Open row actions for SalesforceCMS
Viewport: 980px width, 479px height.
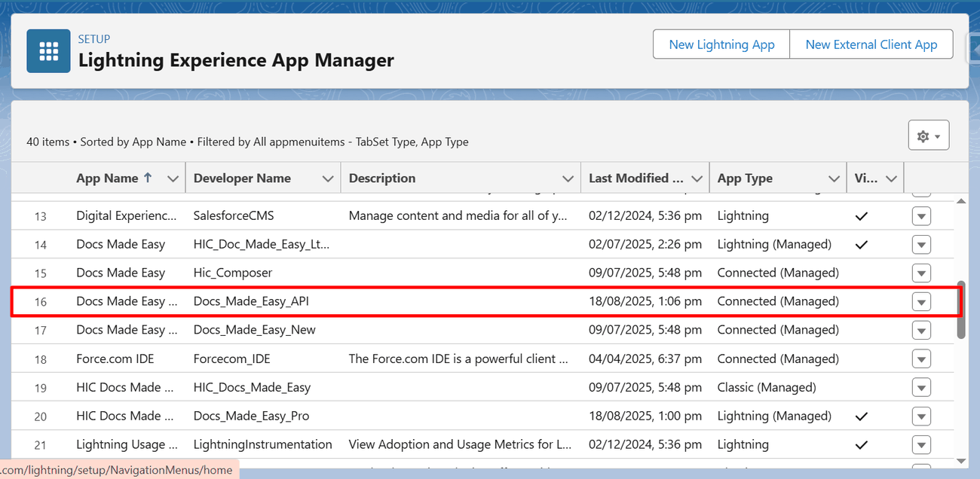(921, 216)
